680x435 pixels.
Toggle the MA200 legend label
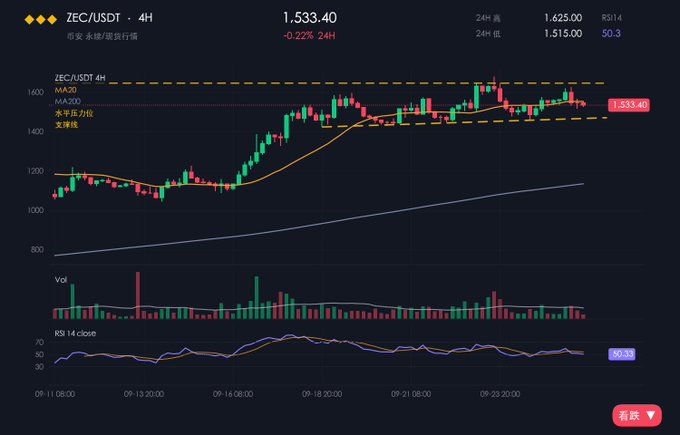67,101
